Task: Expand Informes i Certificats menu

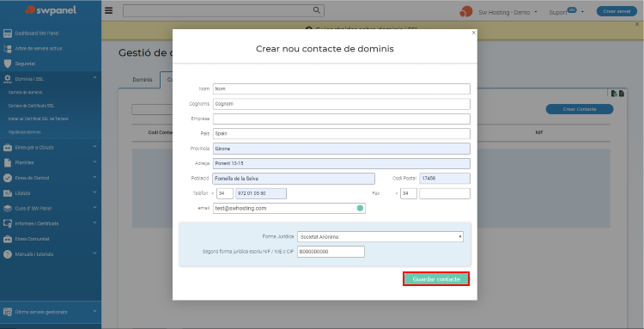Action: click(94, 222)
